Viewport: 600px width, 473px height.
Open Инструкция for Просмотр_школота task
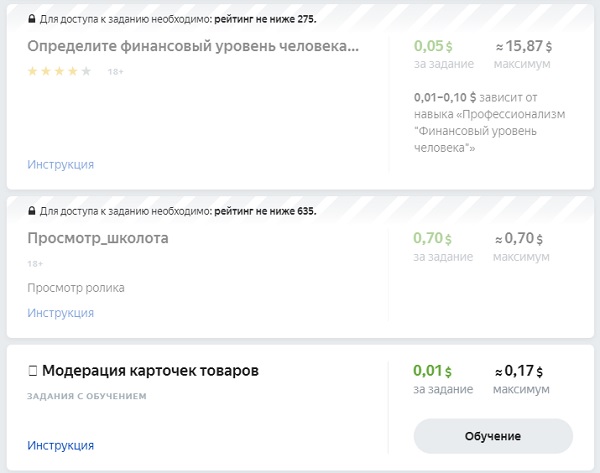pos(60,313)
